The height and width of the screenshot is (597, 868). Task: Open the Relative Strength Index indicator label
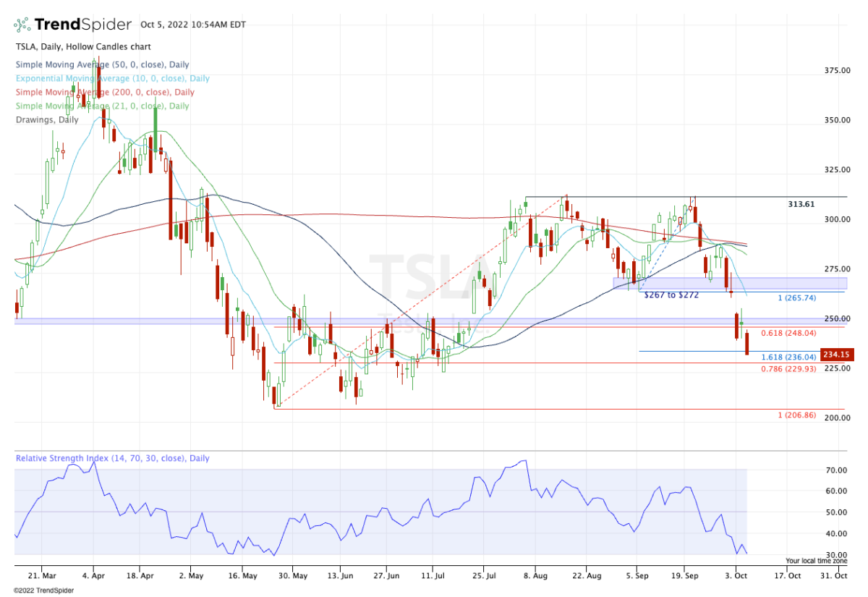coord(112,458)
